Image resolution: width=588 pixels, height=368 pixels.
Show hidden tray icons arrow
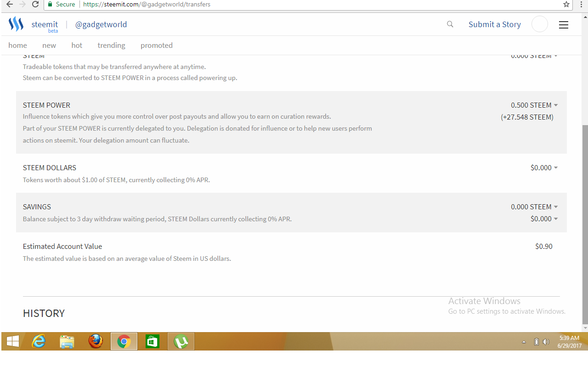point(524,342)
